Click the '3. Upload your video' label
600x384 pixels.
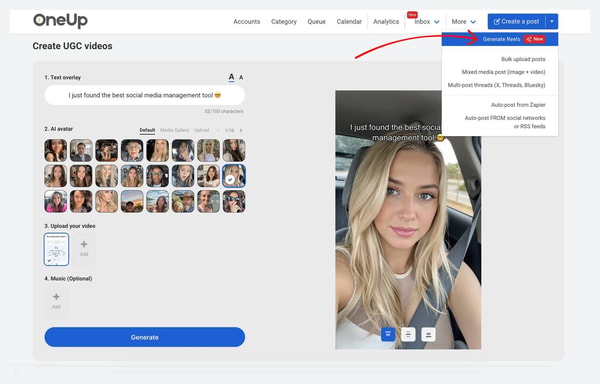tap(70, 226)
